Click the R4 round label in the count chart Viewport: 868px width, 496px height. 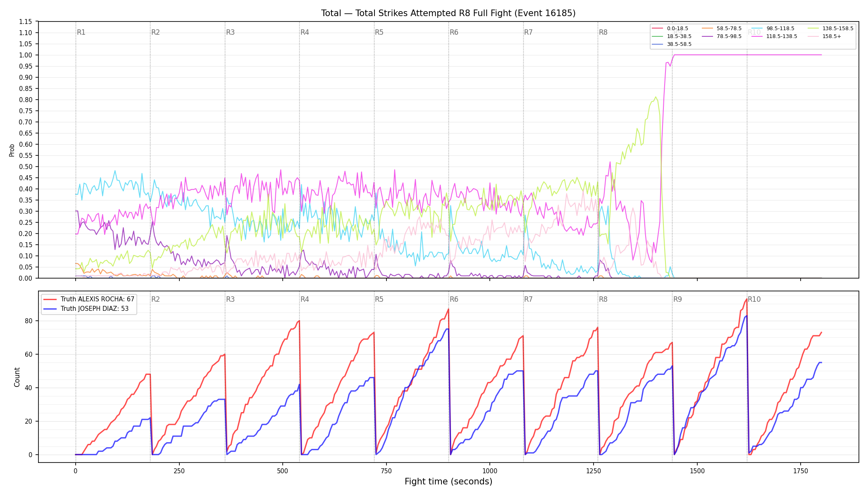pyautogui.click(x=305, y=299)
